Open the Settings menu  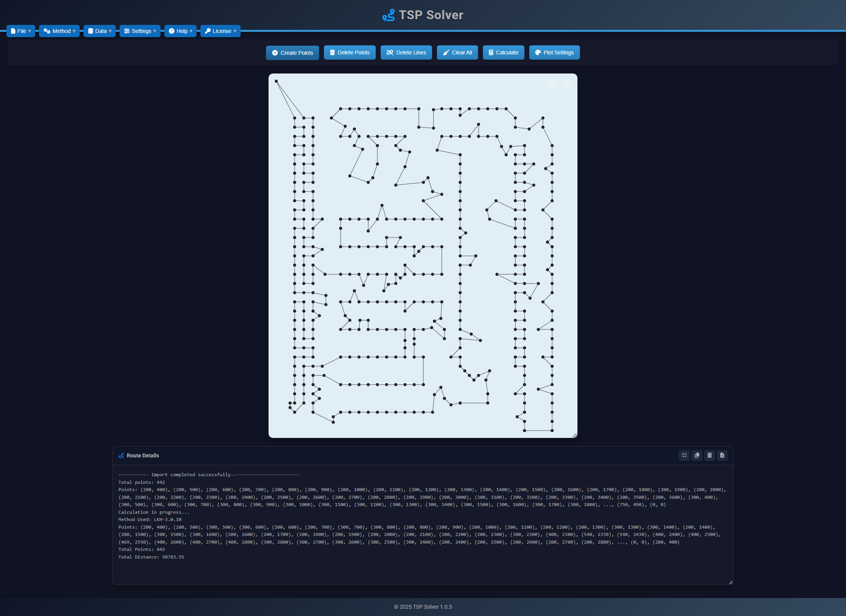click(x=140, y=31)
